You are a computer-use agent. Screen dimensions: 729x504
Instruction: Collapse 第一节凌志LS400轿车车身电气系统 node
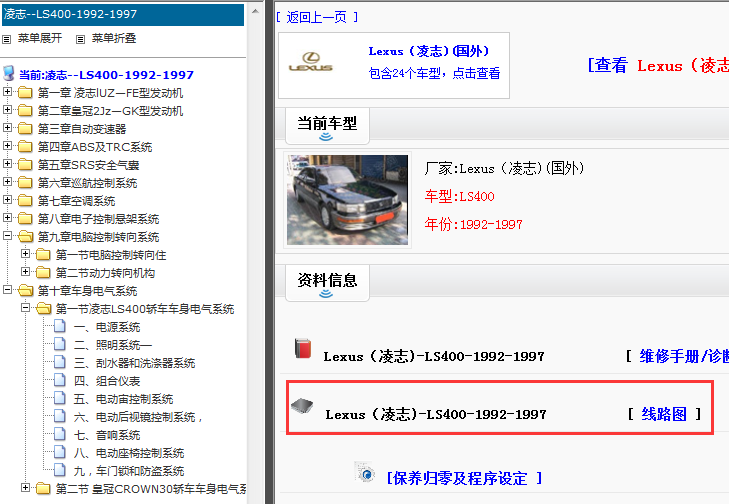point(26,308)
